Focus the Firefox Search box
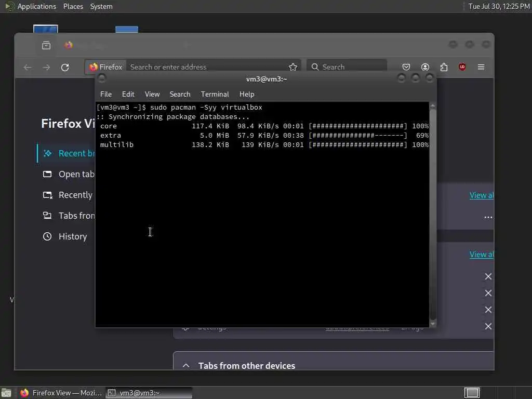This screenshot has height=399, width=532. pyautogui.click(x=347, y=67)
